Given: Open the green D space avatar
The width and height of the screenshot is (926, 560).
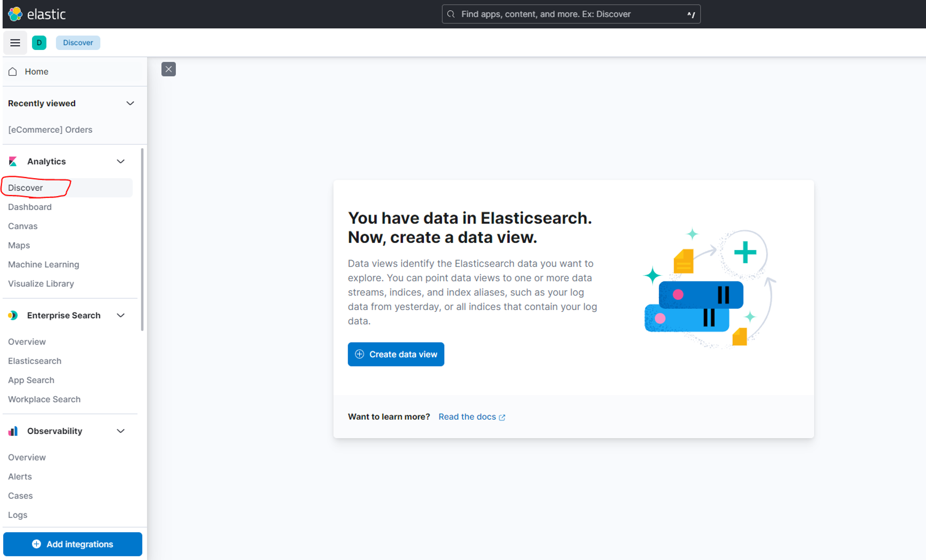Looking at the screenshot, I should [x=39, y=43].
